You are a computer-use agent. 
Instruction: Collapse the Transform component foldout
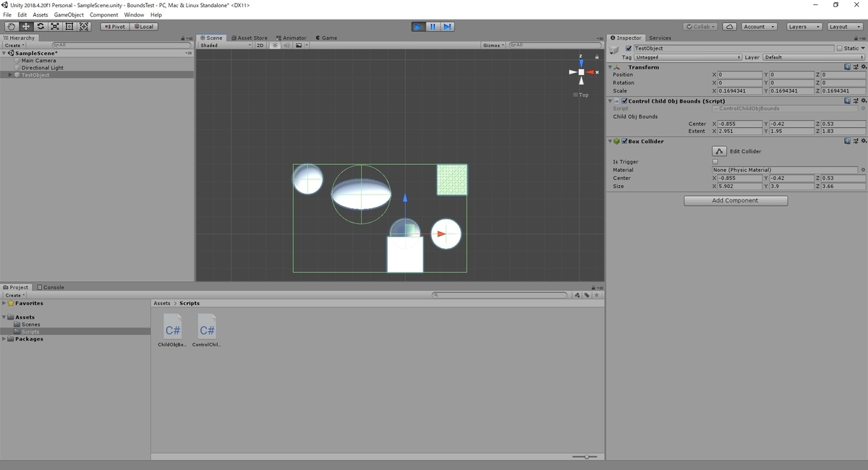click(610, 67)
